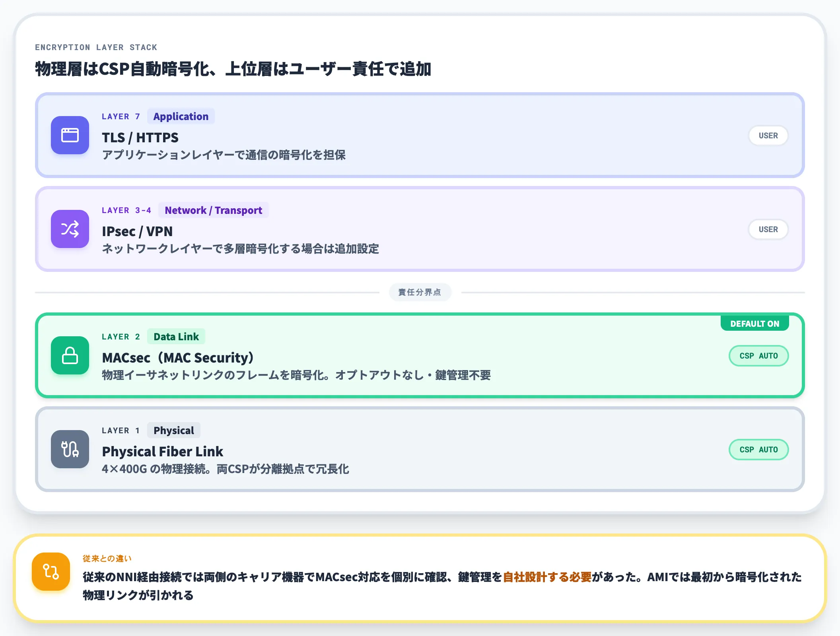Click the highlighted 自社設計する必要 text

click(x=547, y=577)
